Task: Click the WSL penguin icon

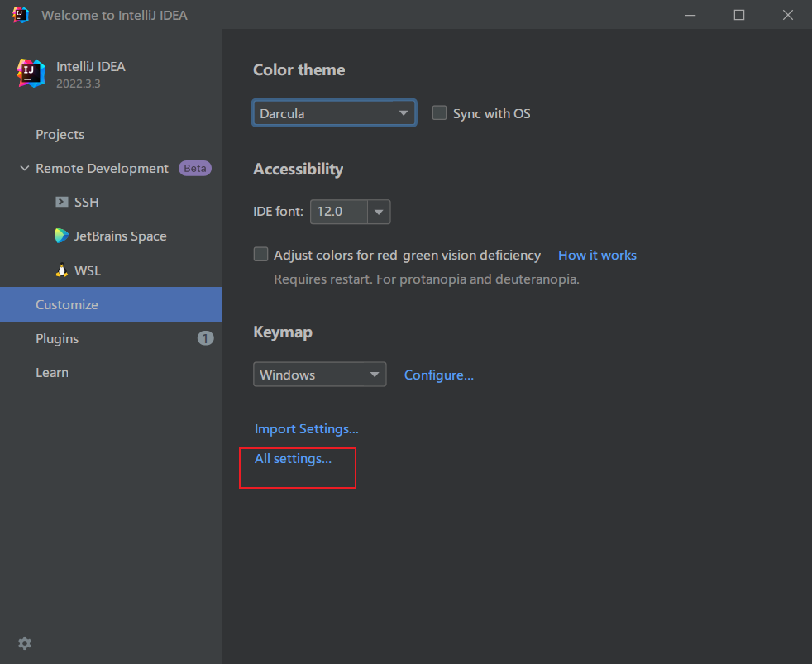Action: pos(62,270)
